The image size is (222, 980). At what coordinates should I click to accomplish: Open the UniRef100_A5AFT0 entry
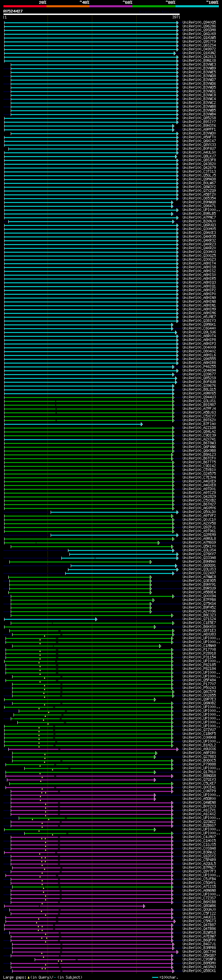coord(199,137)
